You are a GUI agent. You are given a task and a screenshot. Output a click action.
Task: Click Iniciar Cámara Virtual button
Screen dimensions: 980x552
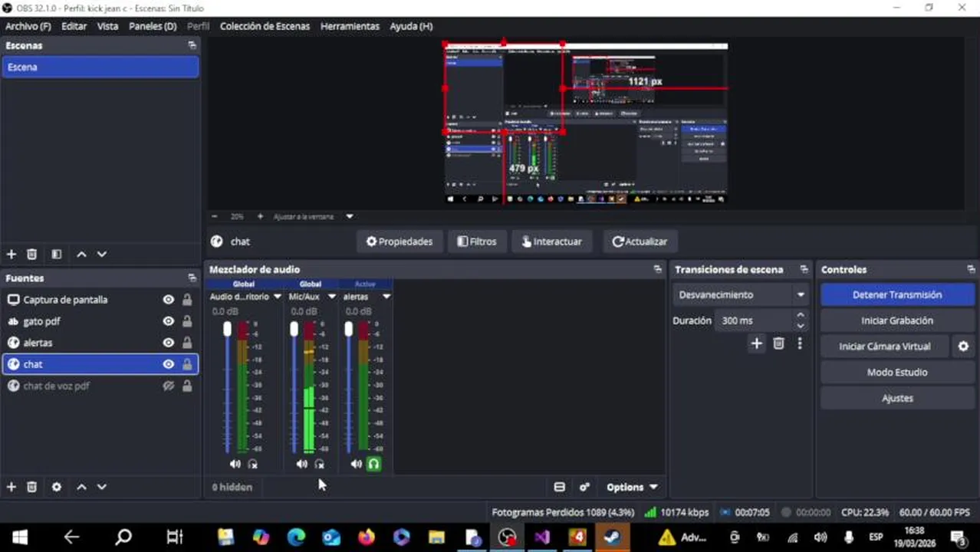(884, 347)
